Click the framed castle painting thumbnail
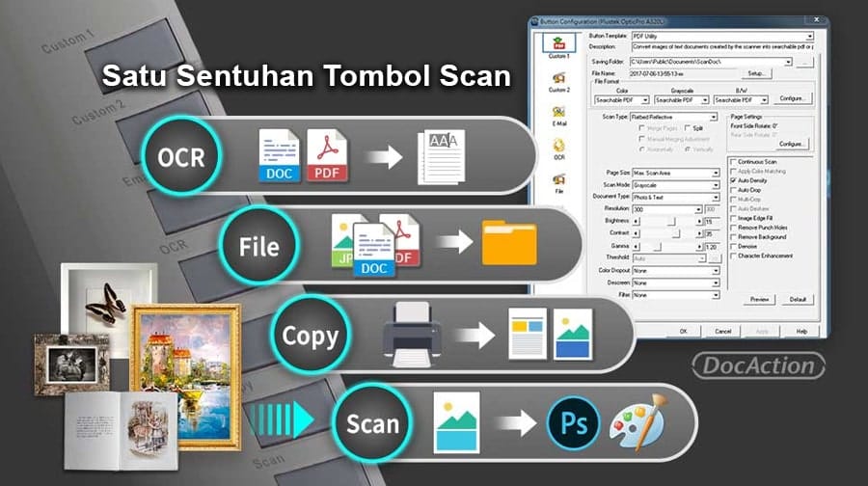 click(x=185, y=376)
